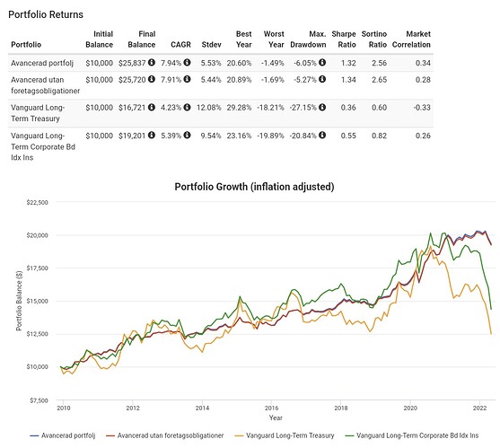Click the -1.49% worst year value
The image size is (500, 448).
click(273, 63)
